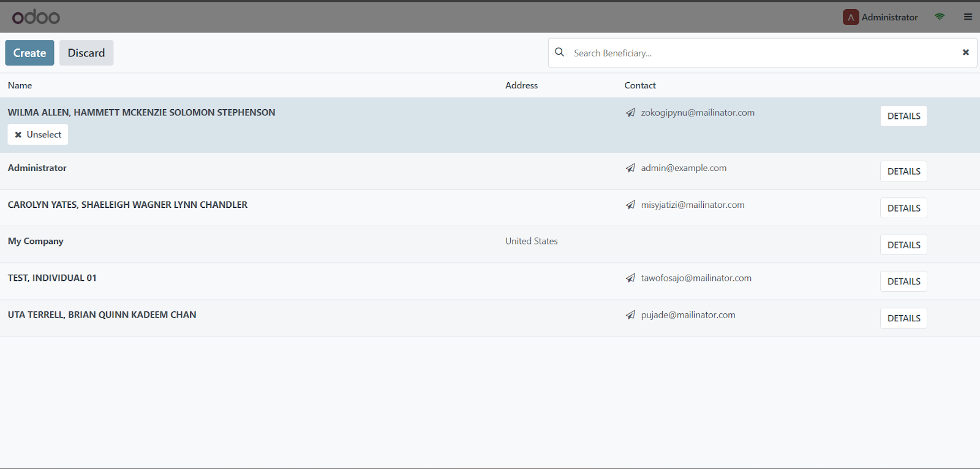Select the CAROLYN YATES beneficiary row
Image resolution: width=980 pixels, height=469 pixels.
click(x=127, y=205)
